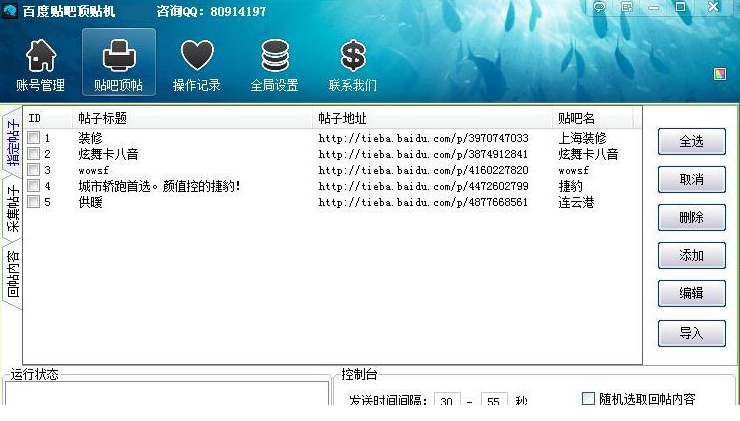Open the skin color palette icon

720,74
